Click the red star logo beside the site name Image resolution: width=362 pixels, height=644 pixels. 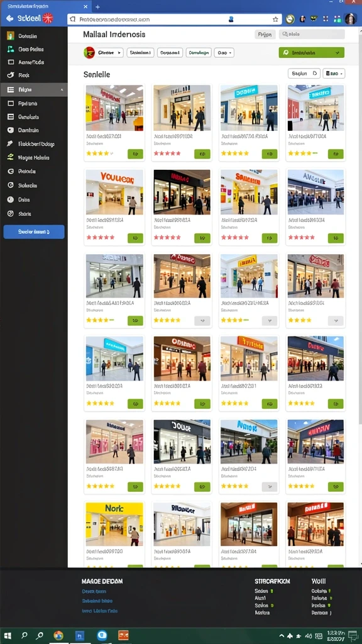click(x=48, y=18)
